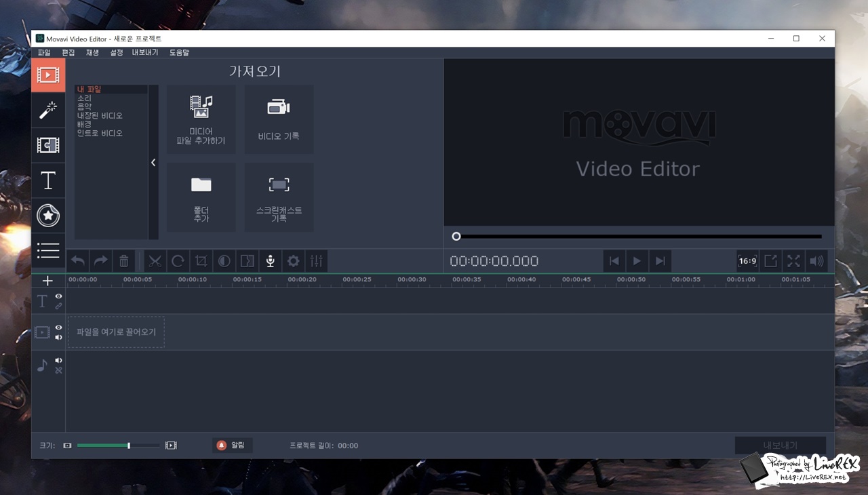868x495 pixels.
Task: Click the Undo arrow in toolbar
Action: click(x=78, y=261)
